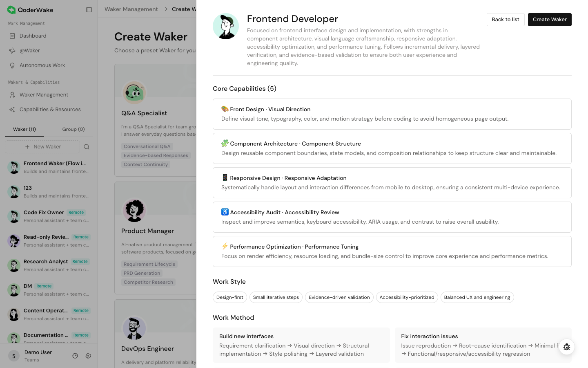
Task: Click Back to list button
Action: (506, 20)
